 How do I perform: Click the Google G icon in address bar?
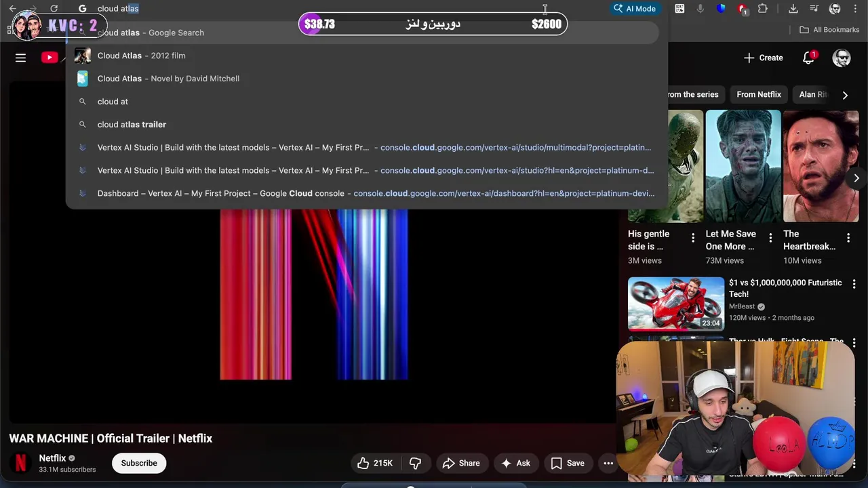click(x=83, y=9)
